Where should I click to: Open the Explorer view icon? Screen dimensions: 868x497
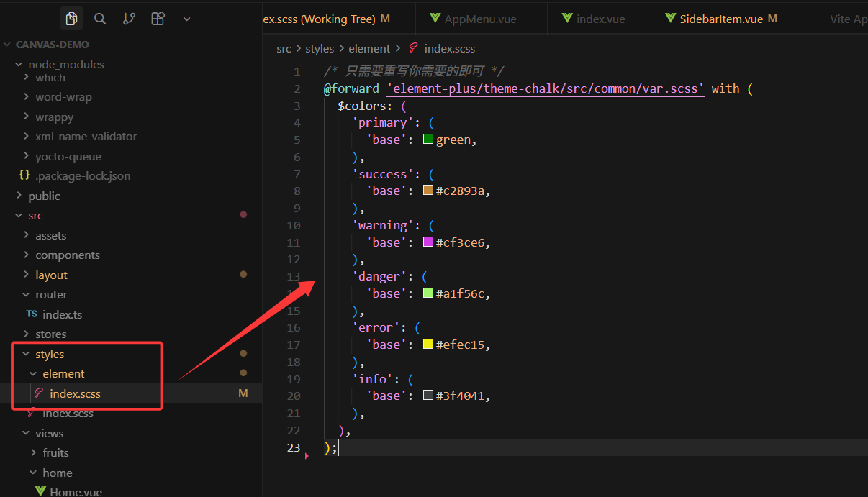coord(71,19)
